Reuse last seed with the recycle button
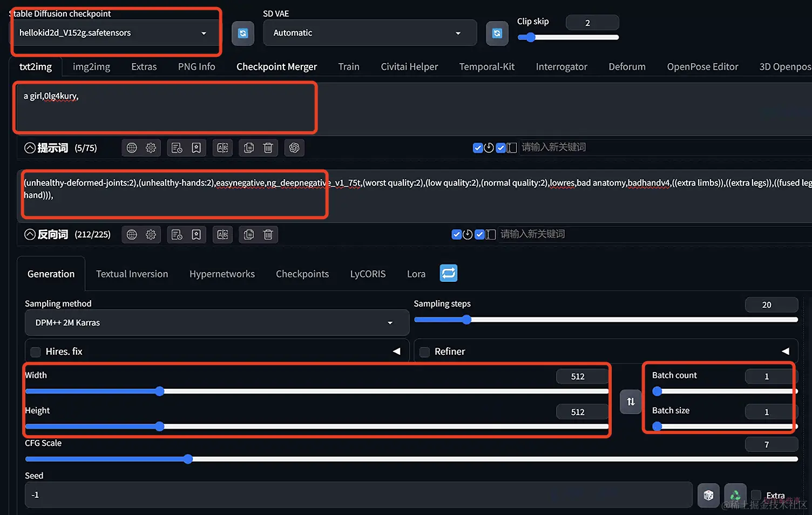812x515 pixels. coord(735,495)
